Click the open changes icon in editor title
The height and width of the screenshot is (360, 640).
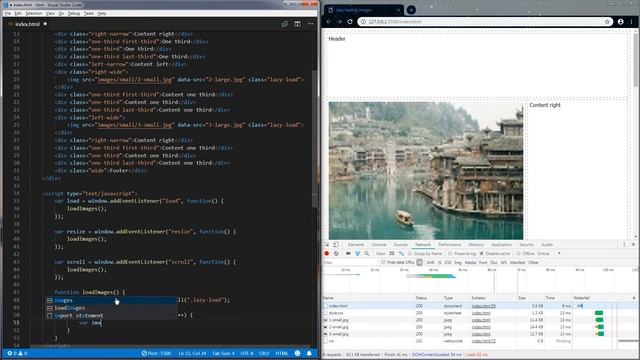pos(284,24)
